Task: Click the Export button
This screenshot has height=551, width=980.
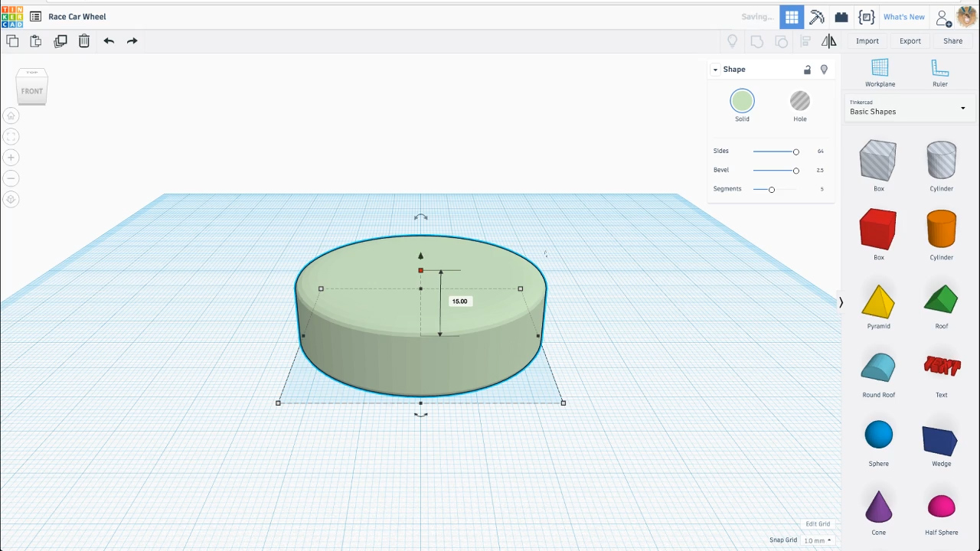Action: 910,41
